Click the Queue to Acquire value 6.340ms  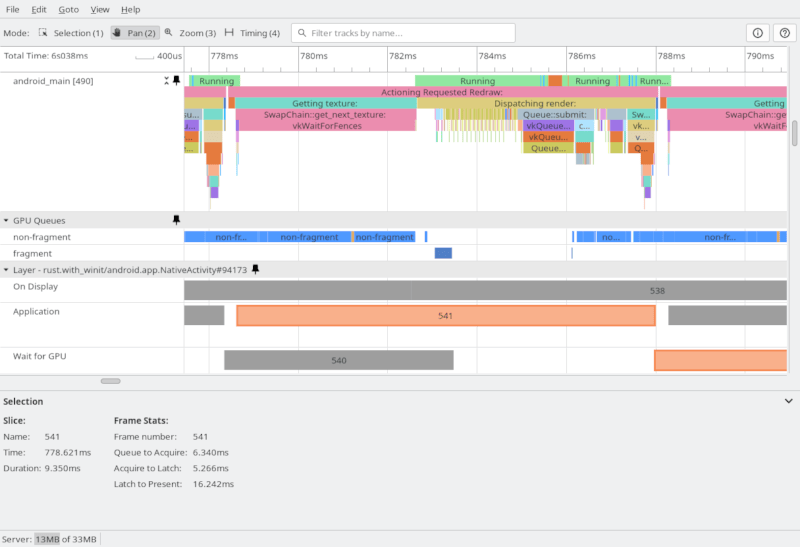[x=211, y=453]
